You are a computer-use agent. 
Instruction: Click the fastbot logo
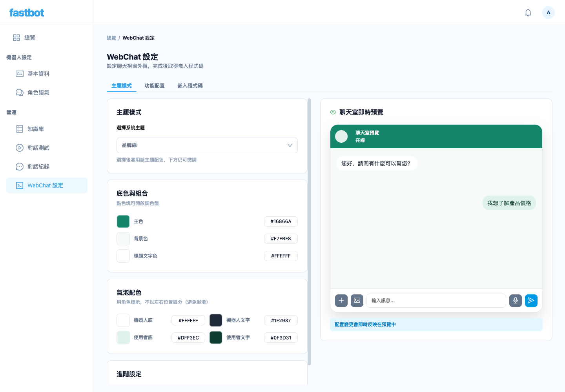pos(27,13)
